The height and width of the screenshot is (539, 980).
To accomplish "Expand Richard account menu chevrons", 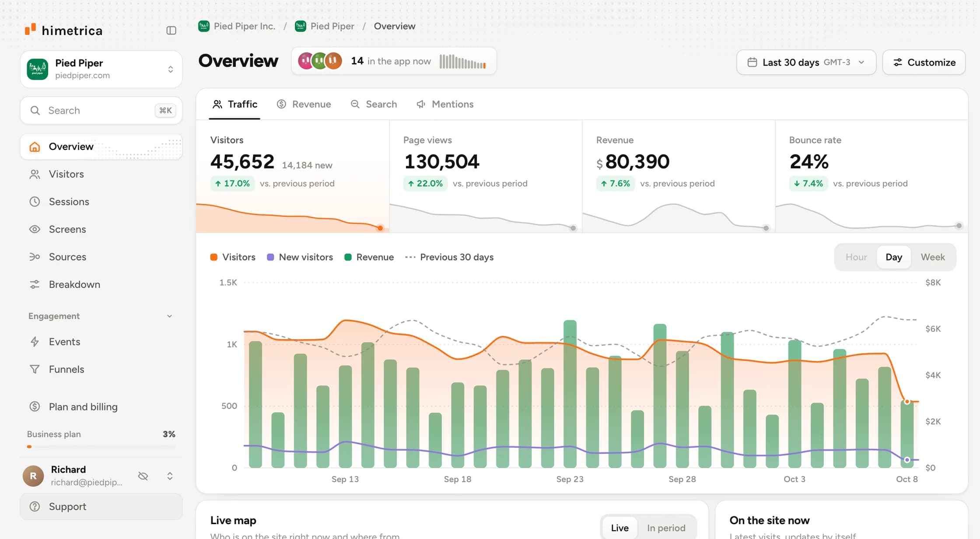I will pos(170,476).
